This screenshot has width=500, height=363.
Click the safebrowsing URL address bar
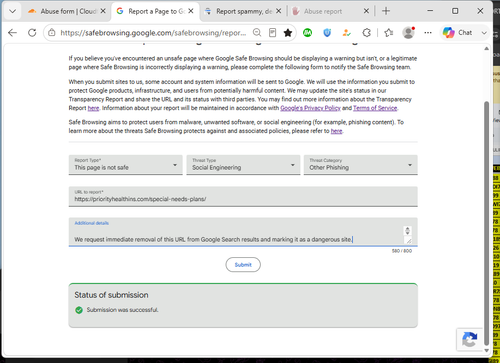point(153,33)
